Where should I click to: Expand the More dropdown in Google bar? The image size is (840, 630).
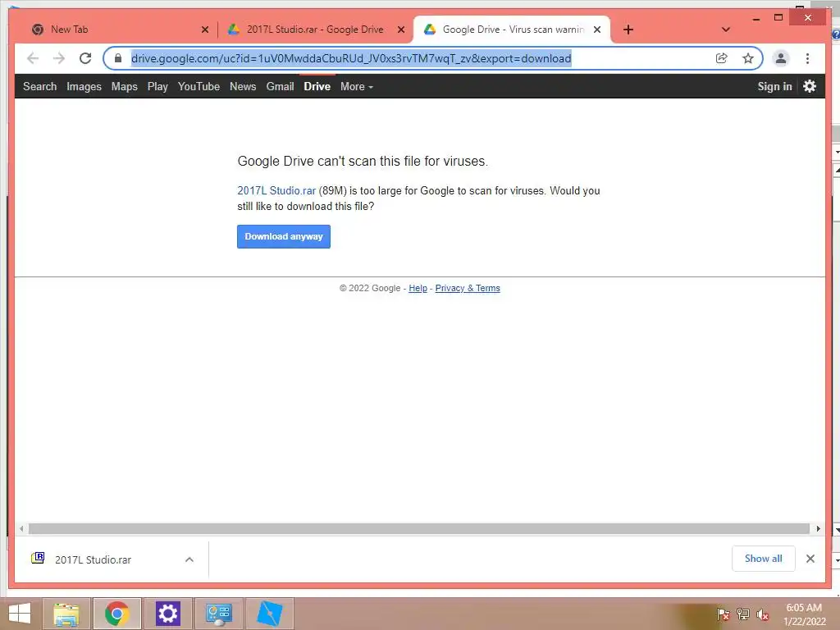click(x=356, y=86)
